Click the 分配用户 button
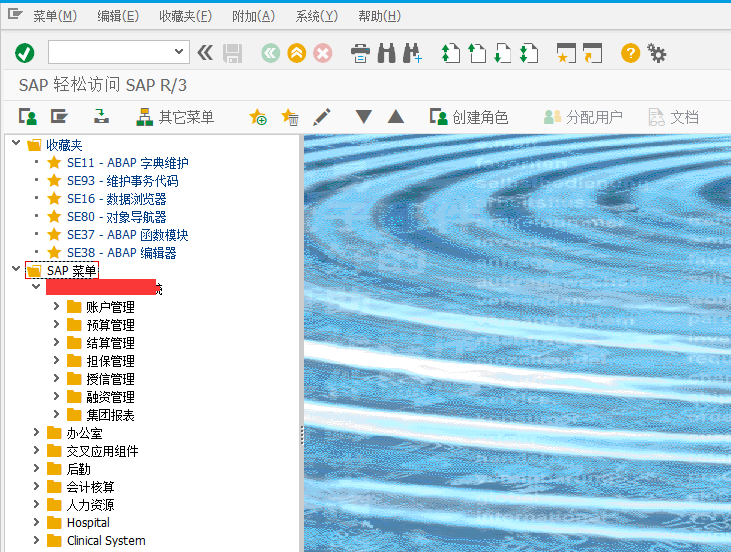The width and height of the screenshot is (731, 552). 583,117
